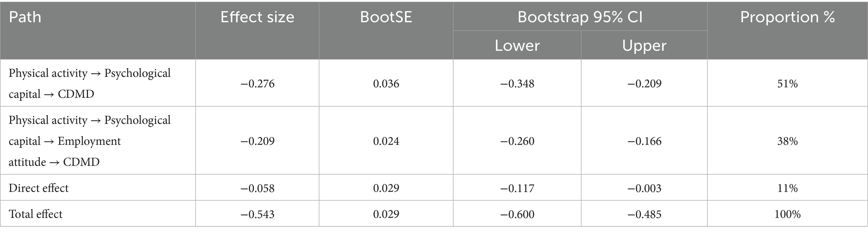Click the Path column header
The image size is (868, 234).
[x=25, y=17]
